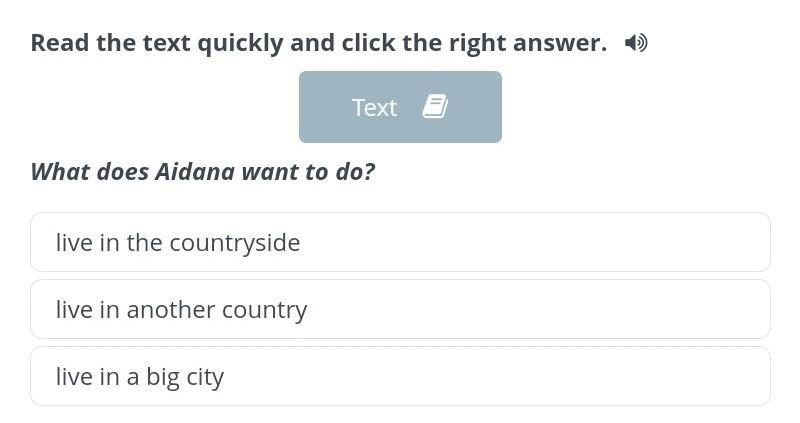Click the instruction heading 'Read the text quickly'
This screenshot has height=423, width=800.
[157, 43]
